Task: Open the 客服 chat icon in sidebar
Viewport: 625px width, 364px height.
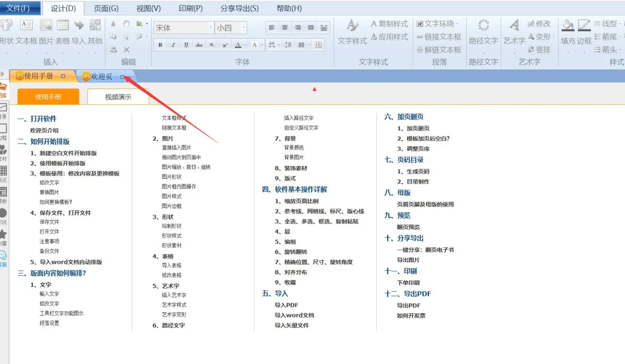Action: [3, 256]
